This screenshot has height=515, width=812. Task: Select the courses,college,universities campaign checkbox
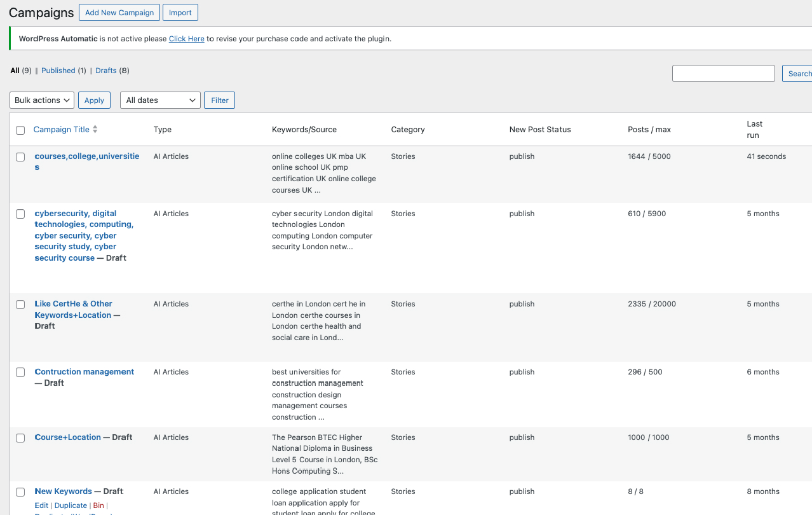20,157
